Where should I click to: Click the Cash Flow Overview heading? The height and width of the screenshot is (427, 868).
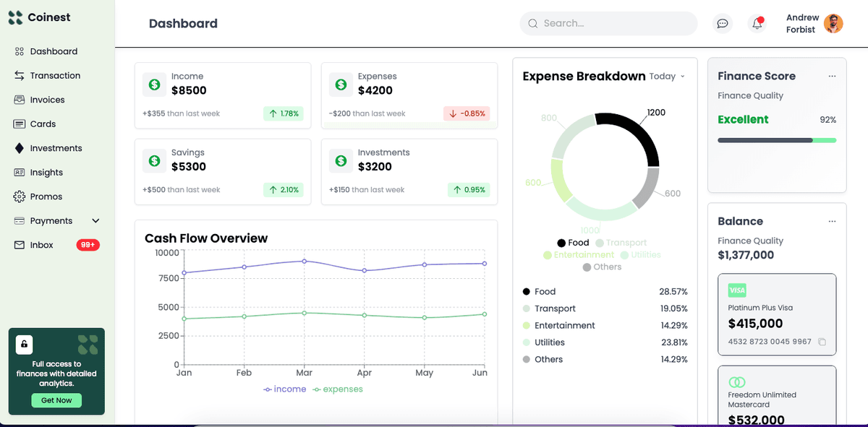click(206, 238)
